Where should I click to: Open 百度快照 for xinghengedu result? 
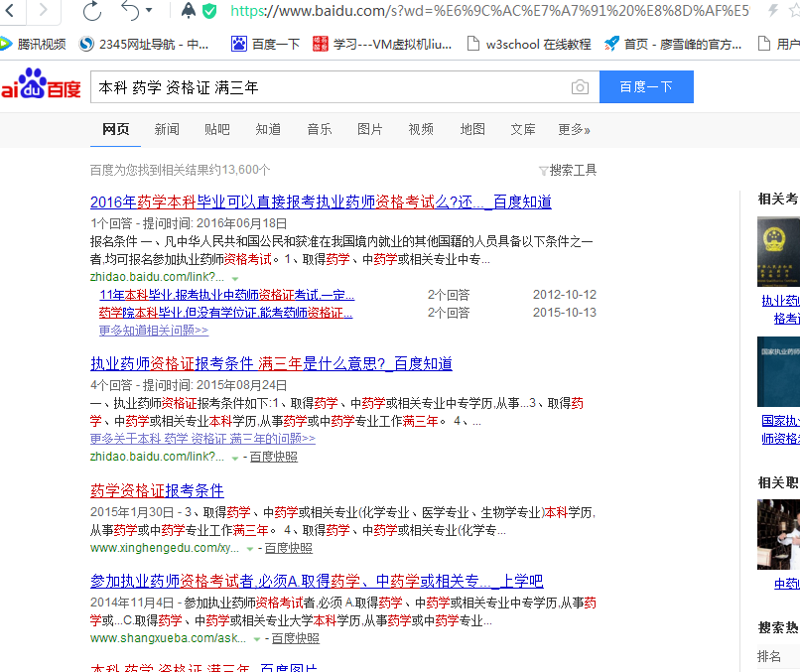[x=288, y=548]
